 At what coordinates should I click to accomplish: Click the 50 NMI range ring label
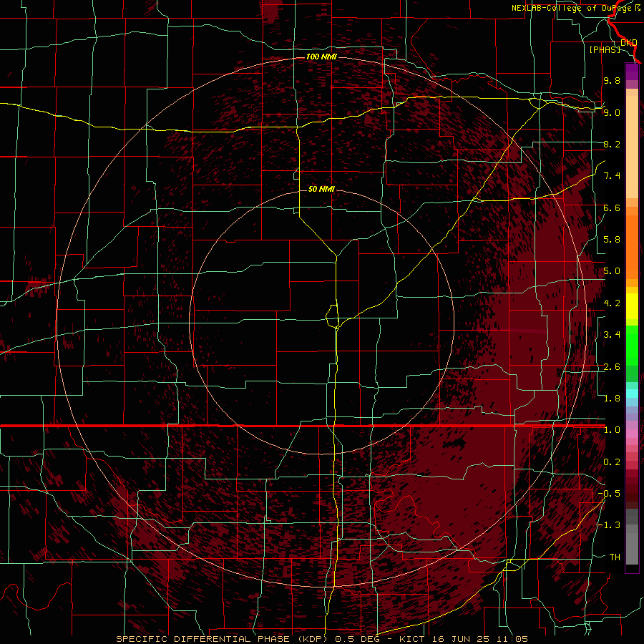tap(321, 189)
